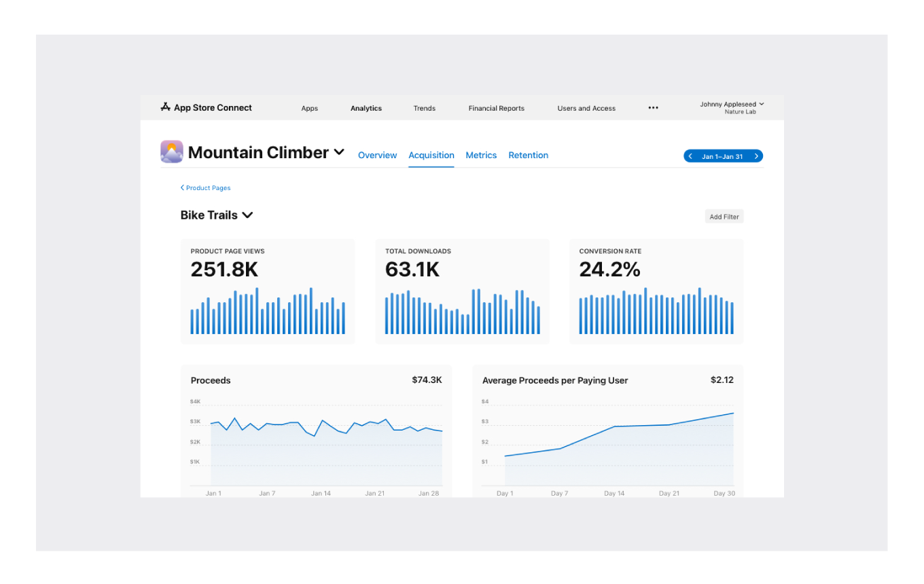This screenshot has width=924, height=584.
Task: Open the Trends menu item
Action: 425,108
